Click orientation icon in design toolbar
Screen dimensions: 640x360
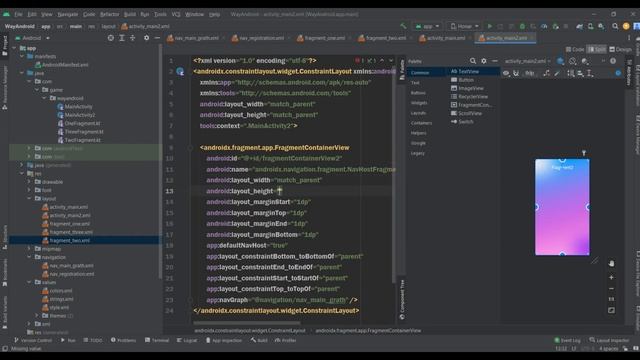tap(573, 61)
